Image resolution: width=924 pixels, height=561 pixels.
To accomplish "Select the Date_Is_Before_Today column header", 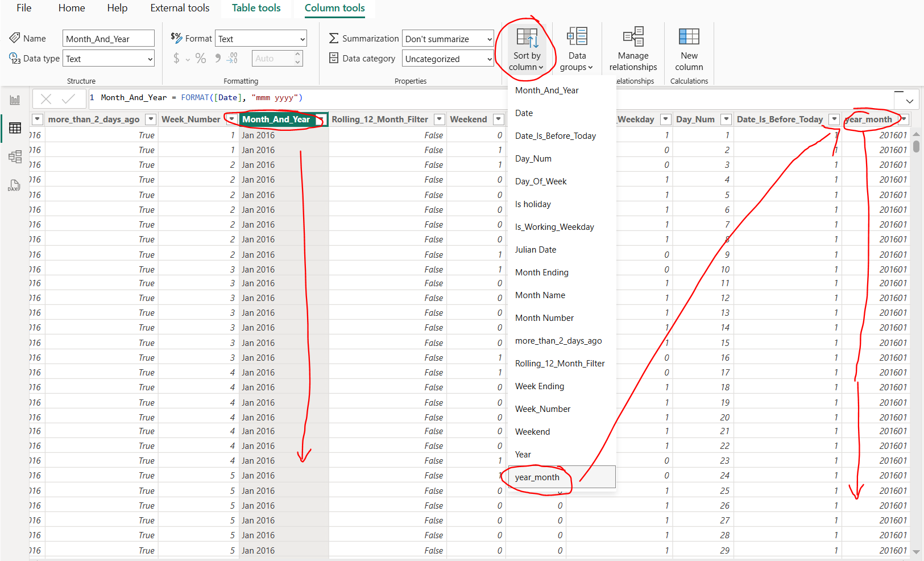I will pyautogui.click(x=780, y=119).
